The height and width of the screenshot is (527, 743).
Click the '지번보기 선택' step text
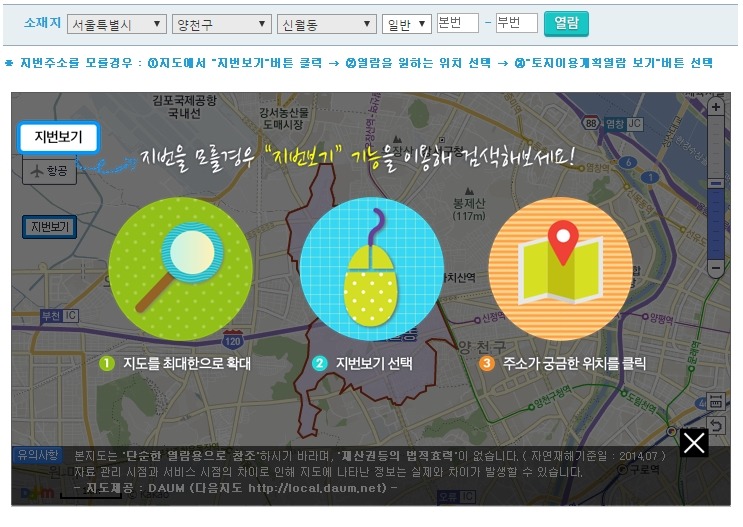tap(374, 363)
